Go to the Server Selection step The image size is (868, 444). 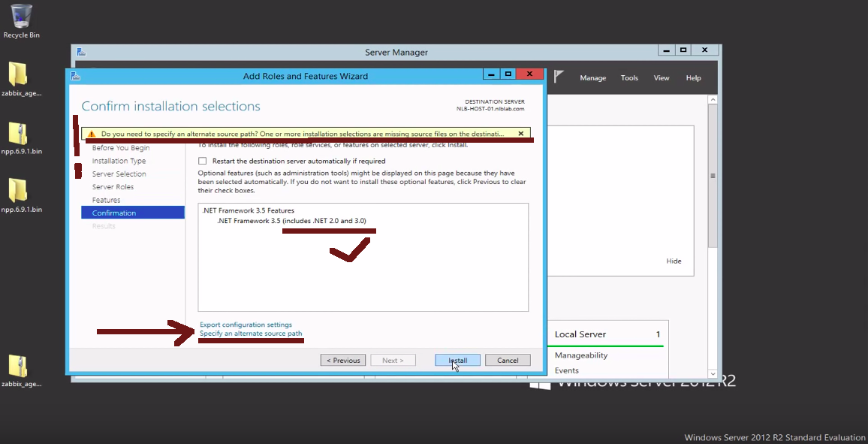(x=119, y=174)
